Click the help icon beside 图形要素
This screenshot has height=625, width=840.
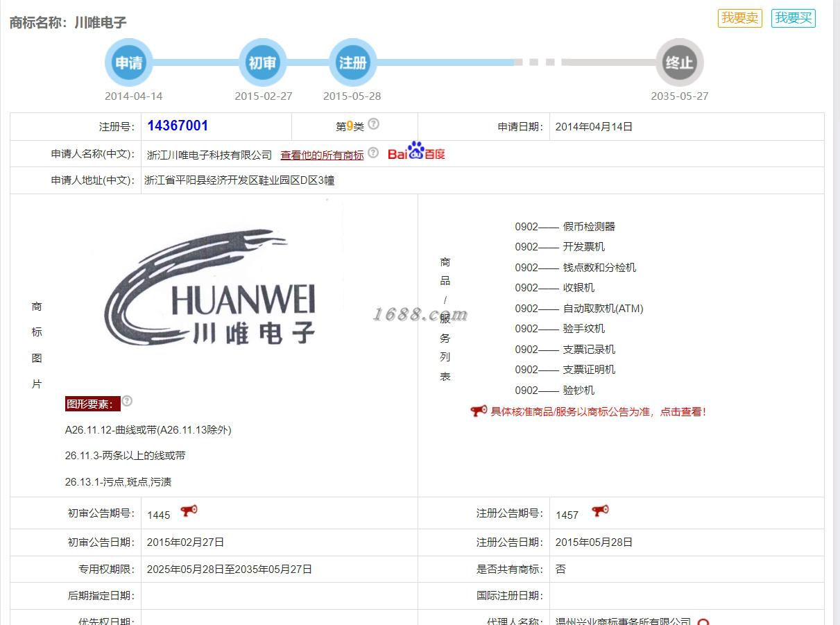click(127, 401)
